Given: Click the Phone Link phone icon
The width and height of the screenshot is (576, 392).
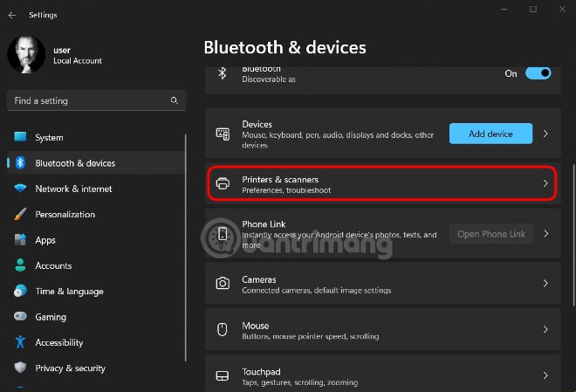Looking at the screenshot, I should click(223, 234).
